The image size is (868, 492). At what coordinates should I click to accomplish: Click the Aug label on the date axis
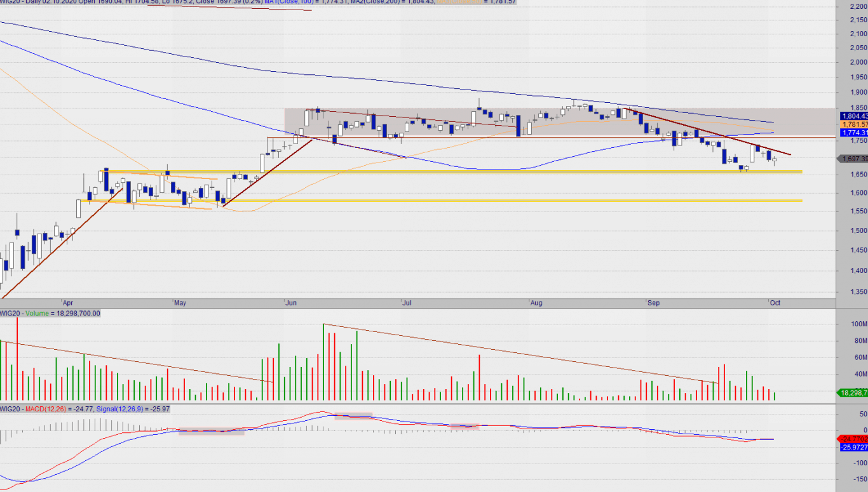pyautogui.click(x=536, y=303)
